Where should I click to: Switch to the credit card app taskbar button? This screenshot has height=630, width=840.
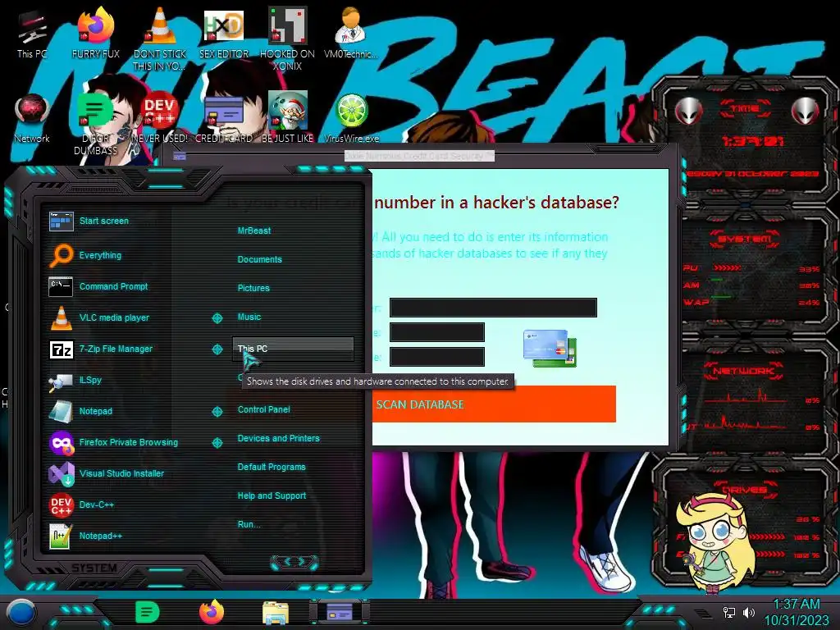(339, 612)
